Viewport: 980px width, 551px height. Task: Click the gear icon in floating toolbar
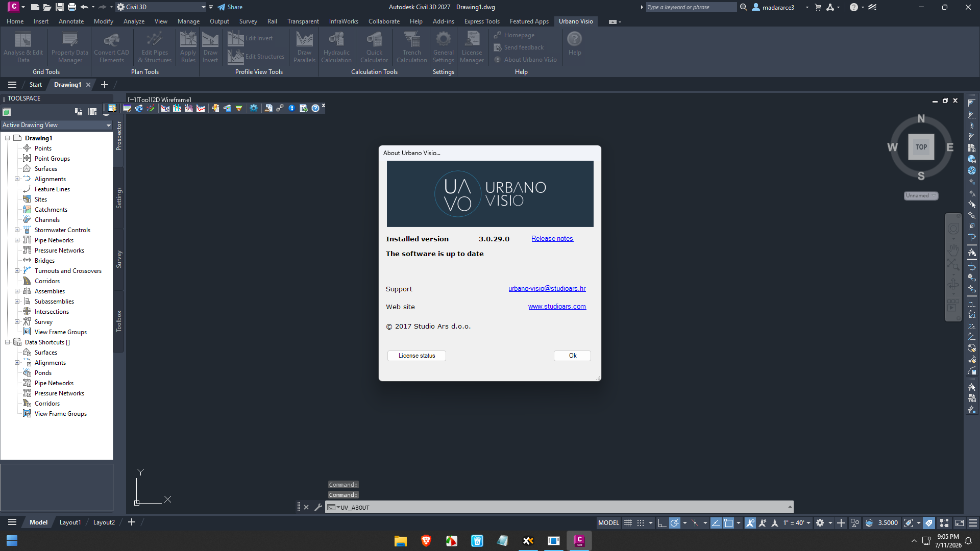[254, 108]
